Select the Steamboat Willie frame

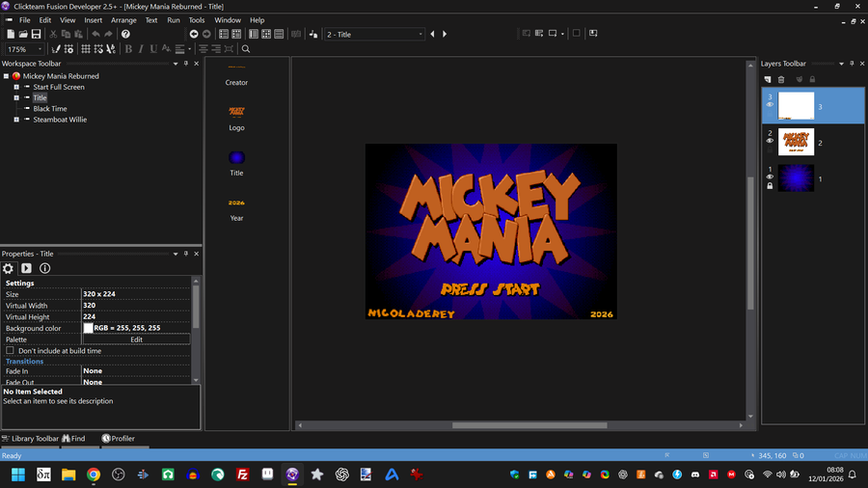click(x=60, y=120)
